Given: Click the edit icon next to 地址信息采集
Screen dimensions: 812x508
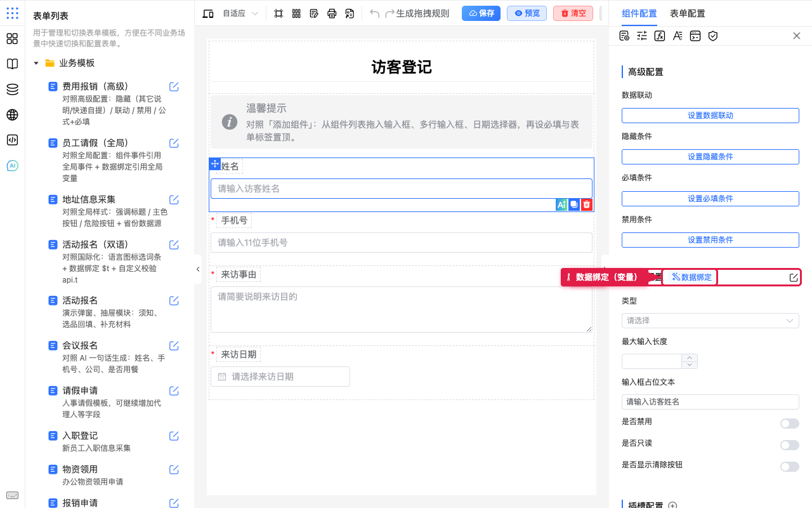Looking at the screenshot, I should (x=174, y=200).
